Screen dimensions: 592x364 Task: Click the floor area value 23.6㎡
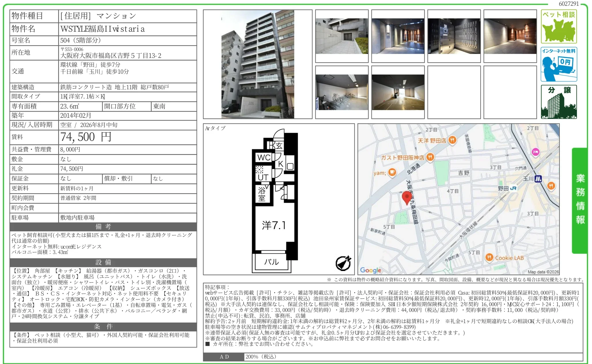tap(69, 106)
